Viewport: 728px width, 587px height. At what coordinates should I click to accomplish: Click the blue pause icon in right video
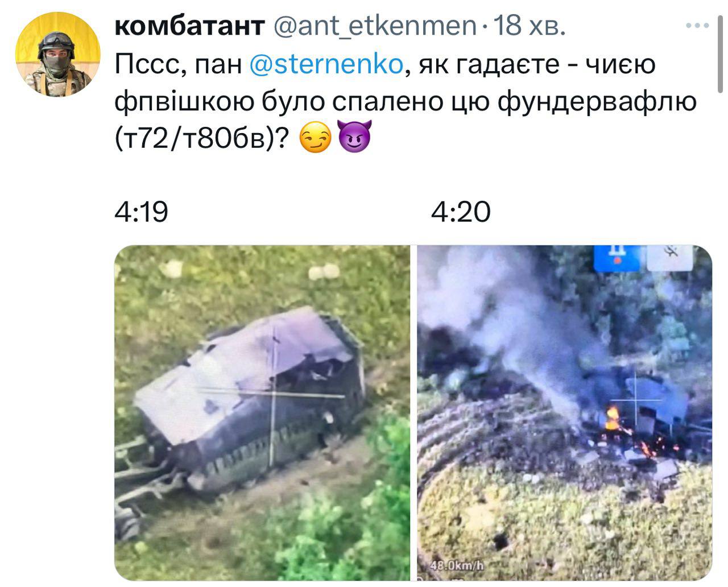pyautogui.click(x=617, y=258)
